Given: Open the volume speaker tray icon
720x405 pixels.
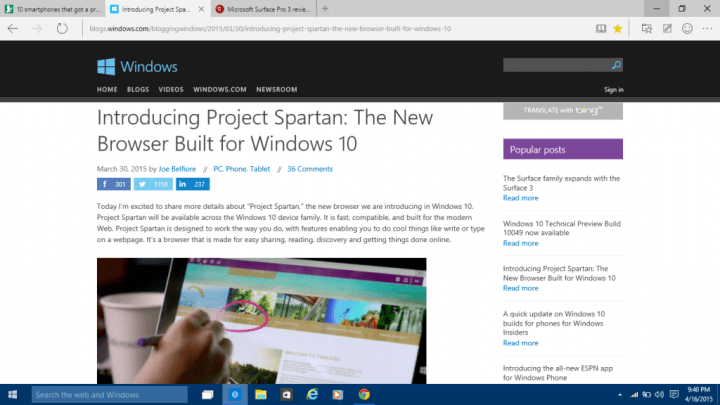Looking at the screenshot, I should 660,394.
